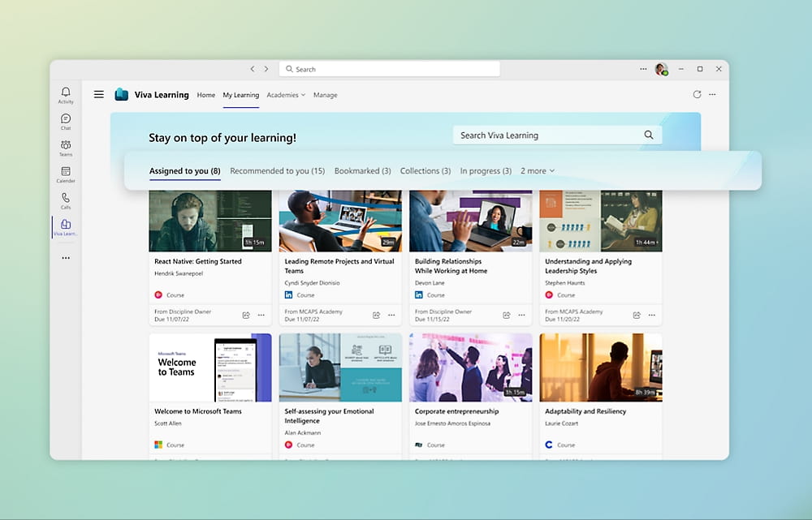Open the Calendar icon in sidebar
This screenshot has width=812, height=520.
[66, 172]
